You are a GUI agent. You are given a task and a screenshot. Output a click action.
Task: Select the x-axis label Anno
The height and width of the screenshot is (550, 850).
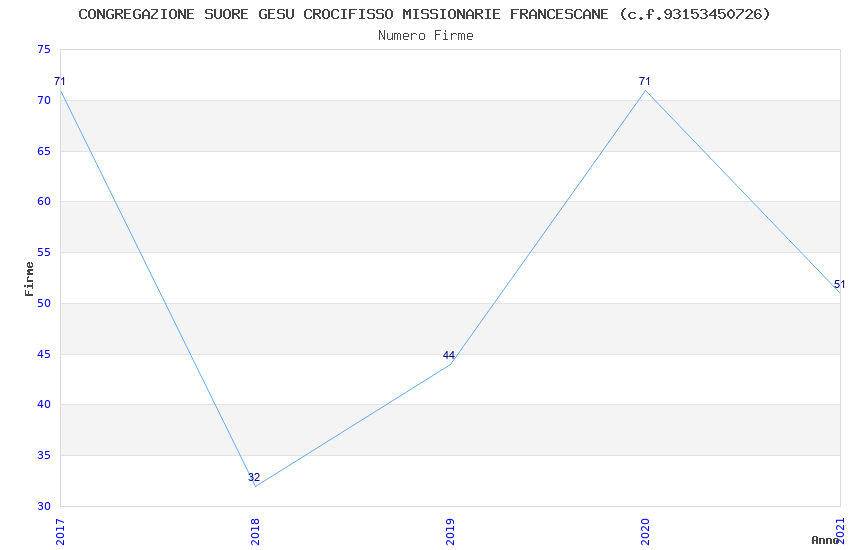point(825,540)
